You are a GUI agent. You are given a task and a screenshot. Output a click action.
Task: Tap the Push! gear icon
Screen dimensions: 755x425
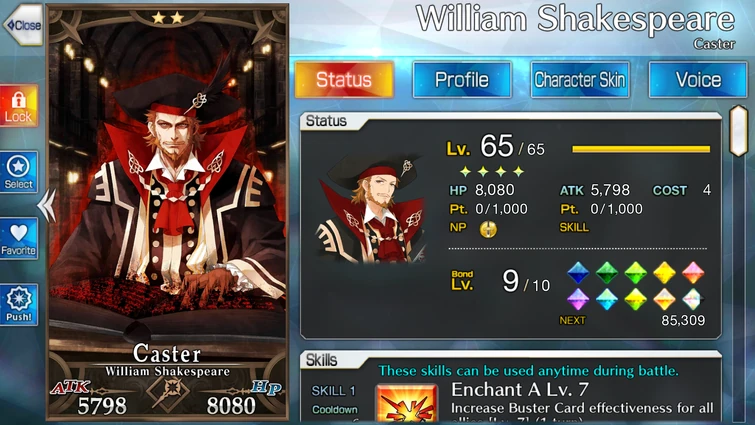19,304
